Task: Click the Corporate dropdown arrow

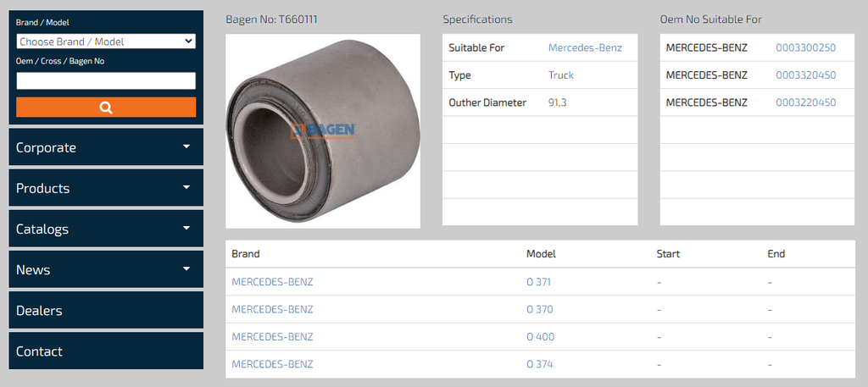Action: pyautogui.click(x=186, y=147)
